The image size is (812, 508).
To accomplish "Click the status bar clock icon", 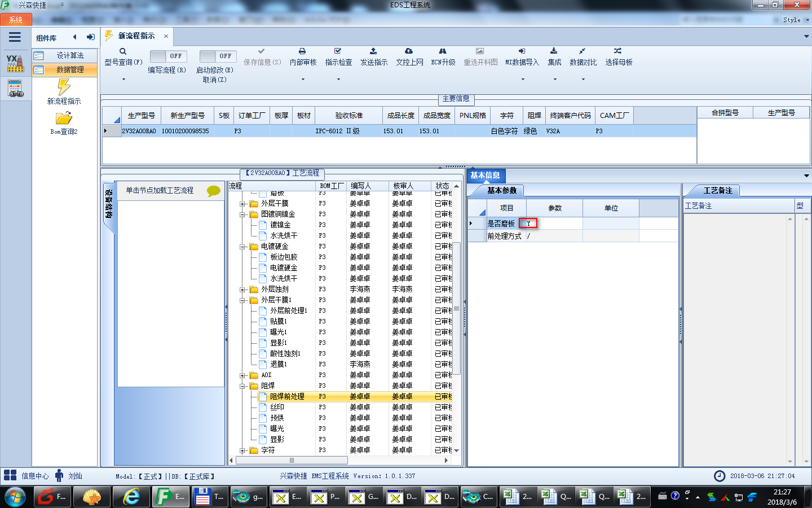I will [x=720, y=476].
